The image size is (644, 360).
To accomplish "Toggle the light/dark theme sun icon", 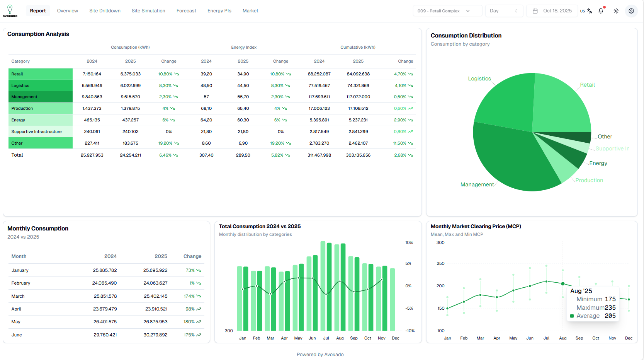I will tap(616, 11).
